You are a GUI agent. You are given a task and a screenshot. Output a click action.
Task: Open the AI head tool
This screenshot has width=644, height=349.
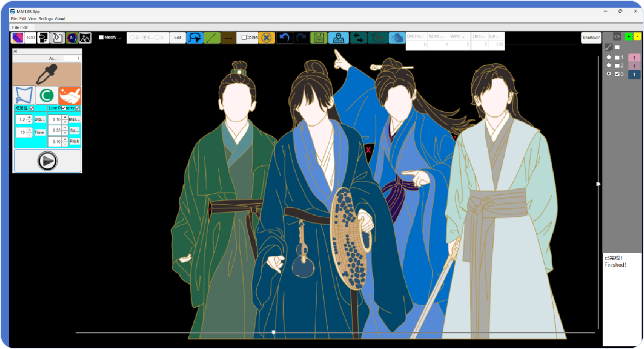[x=72, y=38]
